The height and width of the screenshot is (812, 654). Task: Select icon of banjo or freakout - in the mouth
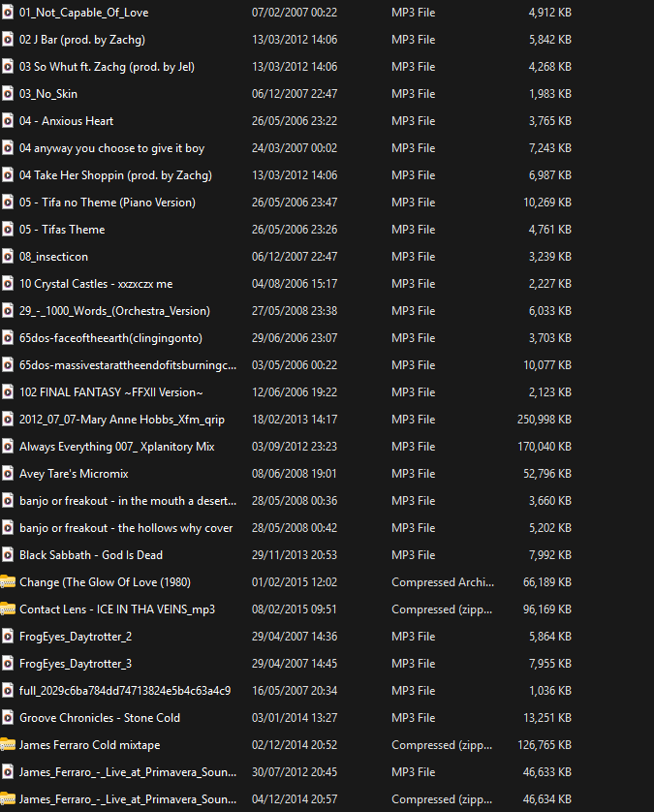(x=8, y=501)
